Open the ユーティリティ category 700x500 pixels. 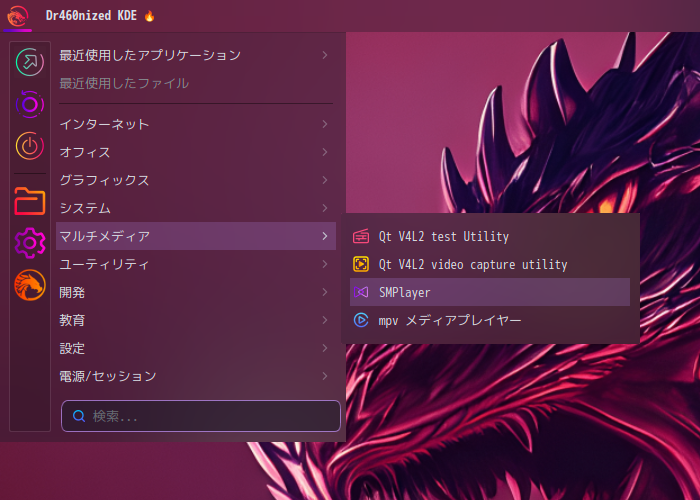point(196,264)
